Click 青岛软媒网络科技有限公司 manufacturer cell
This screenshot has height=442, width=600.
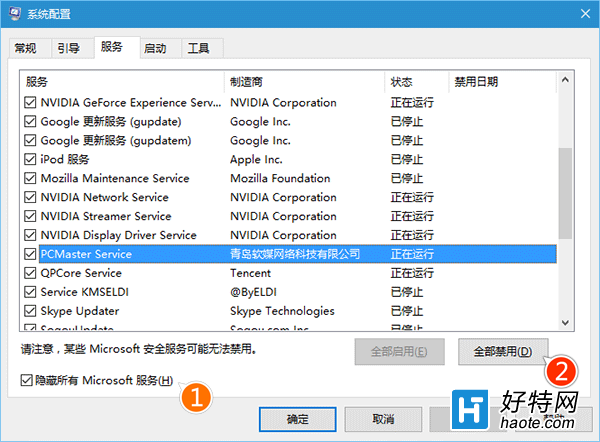pos(295,254)
